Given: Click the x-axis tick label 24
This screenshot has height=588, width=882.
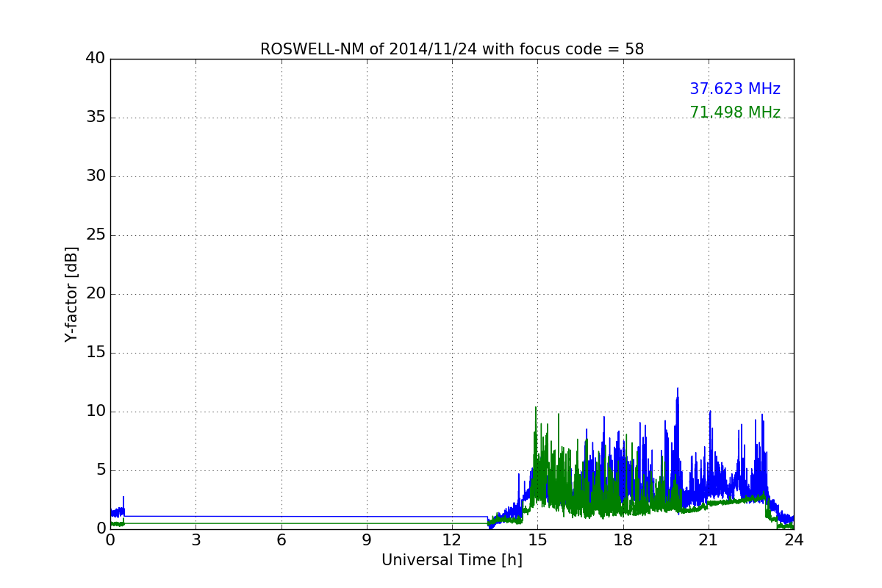Looking at the screenshot, I should click(x=794, y=540).
